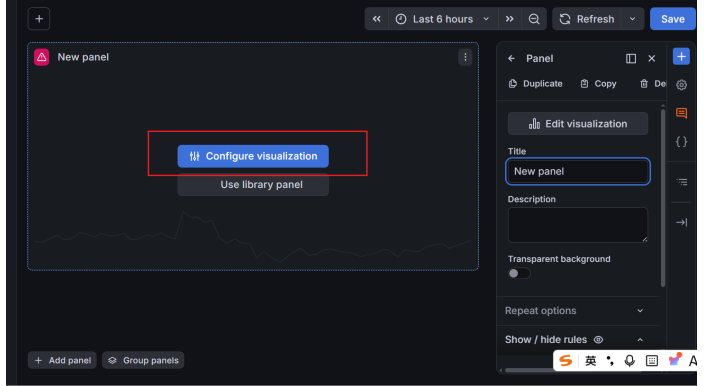Collapse the sidebar with the arrow-to-bar icon

(681, 222)
